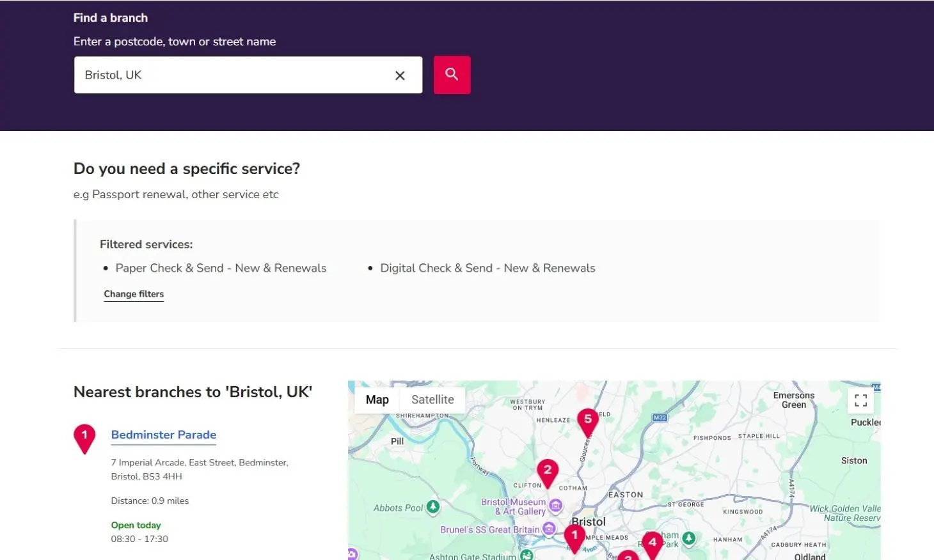
Task: Select the Map view tab
Action: pyautogui.click(x=377, y=400)
